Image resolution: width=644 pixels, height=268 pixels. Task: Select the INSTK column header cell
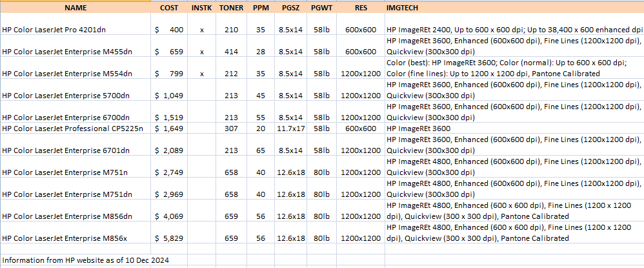[x=202, y=8]
